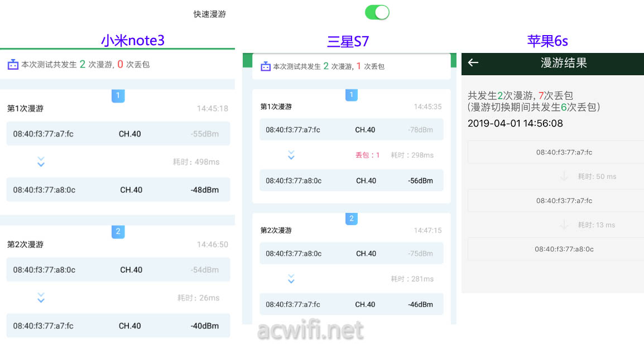Click the 耗时：298ms value
644x350 pixels.
click(412, 155)
